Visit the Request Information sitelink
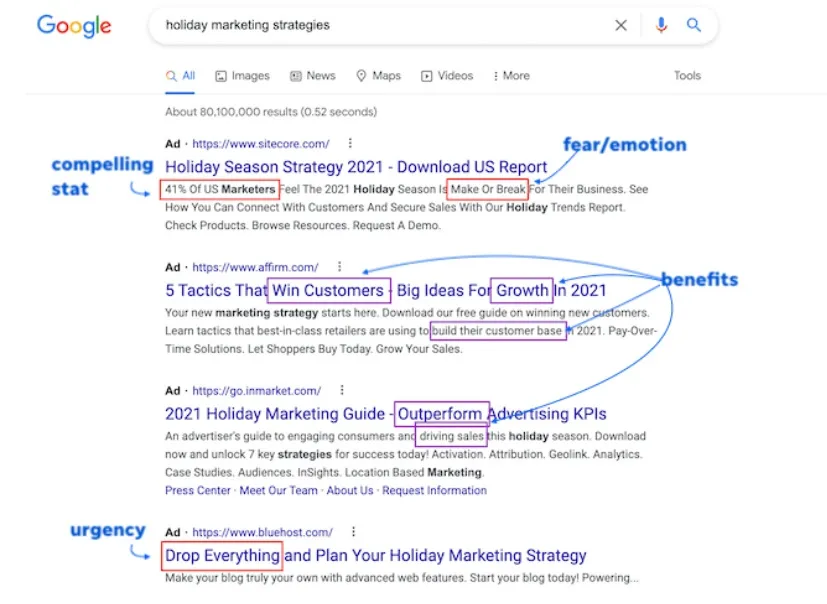Viewport: 827px width, 604px height. click(x=434, y=490)
